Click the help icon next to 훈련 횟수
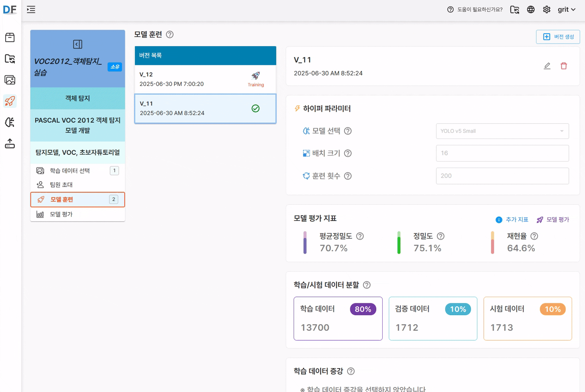Screen dimensions: 585x392 pos(348,176)
